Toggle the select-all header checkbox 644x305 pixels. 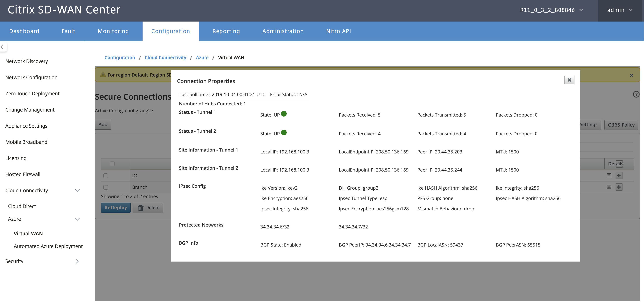(x=112, y=164)
